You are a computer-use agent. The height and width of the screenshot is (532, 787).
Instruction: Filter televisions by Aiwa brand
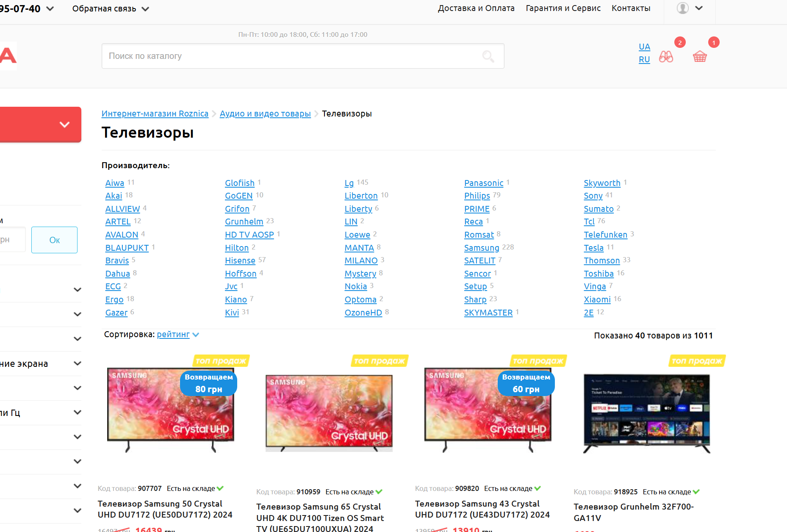(x=115, y=183)
